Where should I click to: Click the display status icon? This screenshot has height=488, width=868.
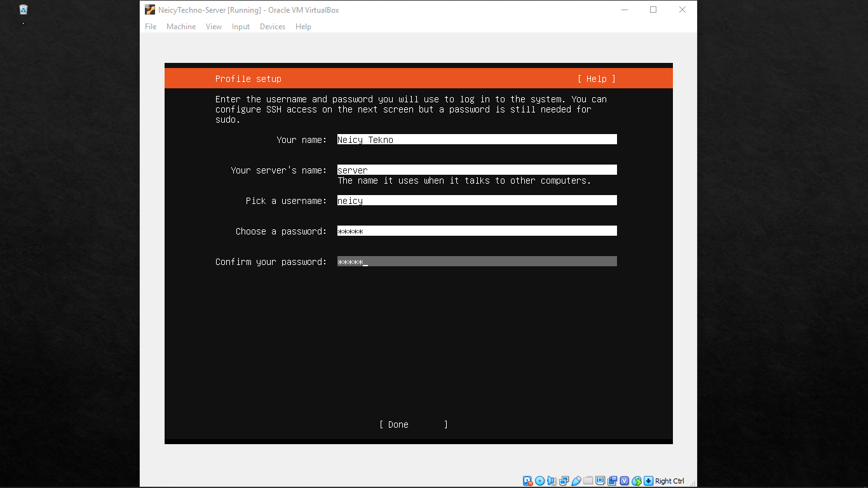600,480
